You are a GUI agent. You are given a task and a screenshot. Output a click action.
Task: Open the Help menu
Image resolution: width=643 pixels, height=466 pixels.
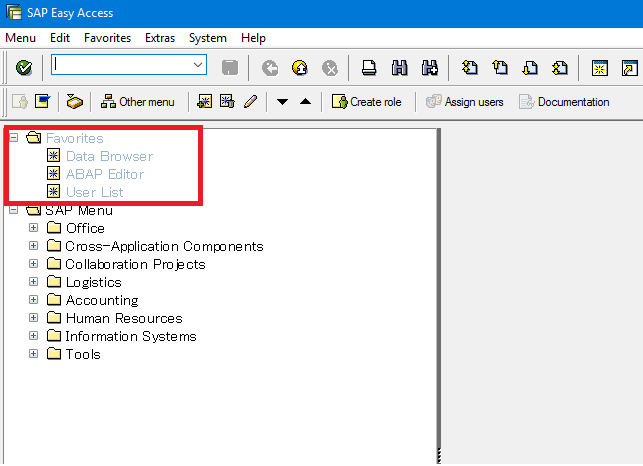pyautogui.click(x=253, y=38)
